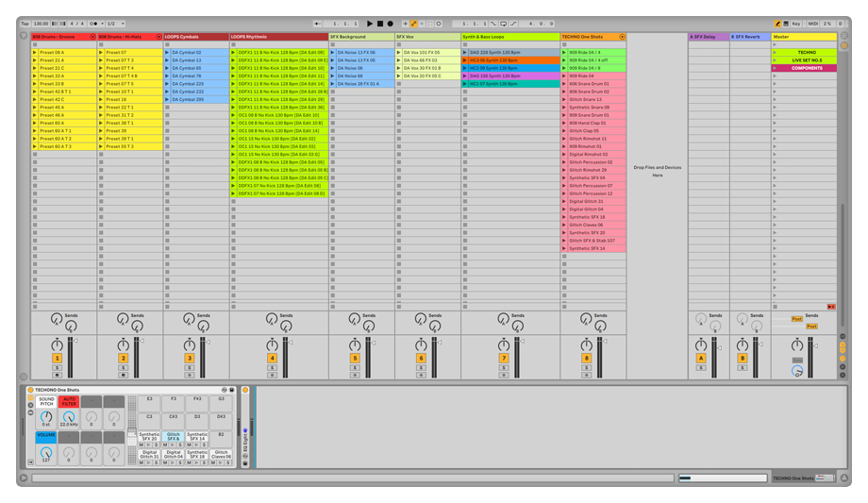Select the LOOPS Rhythmic track header
This screenshot has width=868, height=503.
click(x=278, y=37)
